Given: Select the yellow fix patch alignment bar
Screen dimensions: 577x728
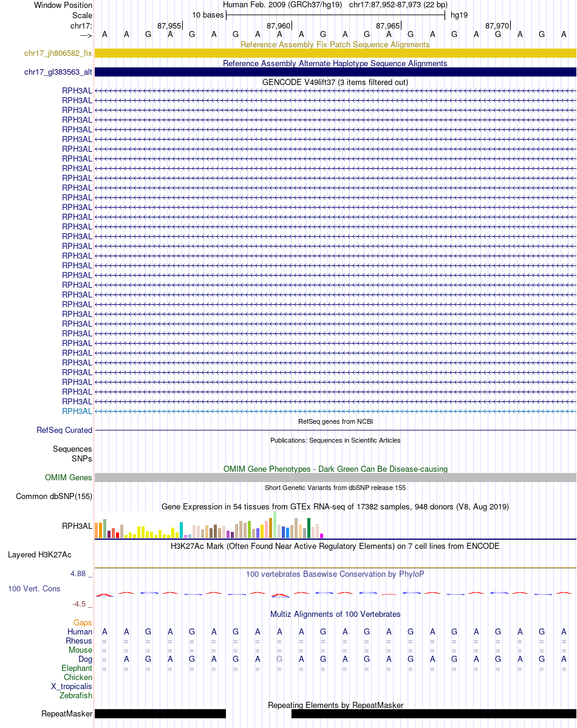Looking at the screenshot, I should [x=335, y=53].
